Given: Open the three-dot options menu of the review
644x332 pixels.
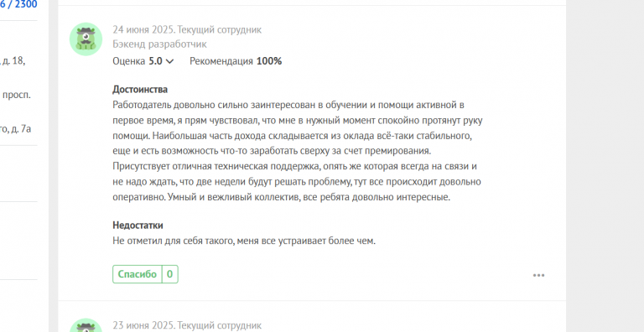Looking at the screenshot, I should tap(538, 275).
